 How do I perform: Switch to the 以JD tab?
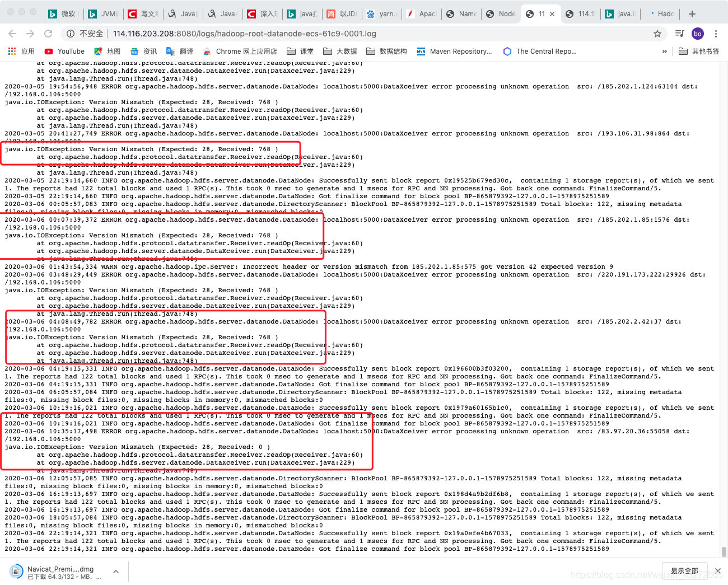342,14
